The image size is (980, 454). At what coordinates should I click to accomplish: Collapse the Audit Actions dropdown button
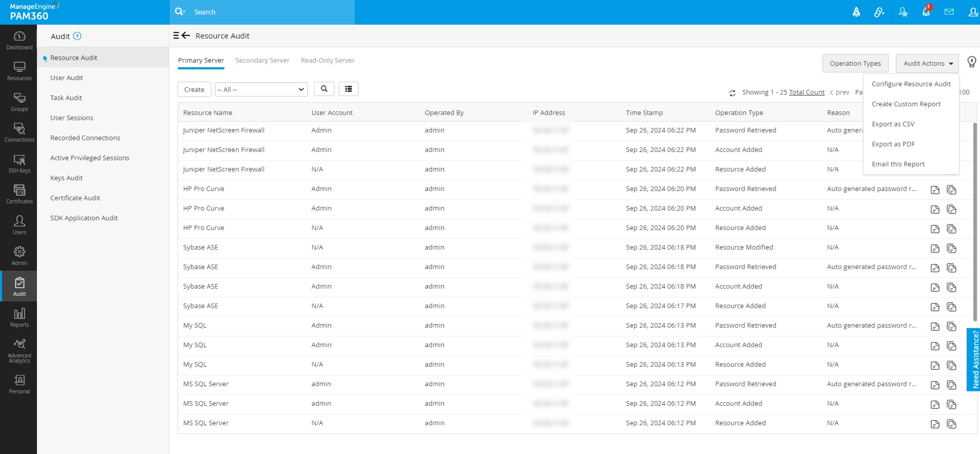point(928,63)
